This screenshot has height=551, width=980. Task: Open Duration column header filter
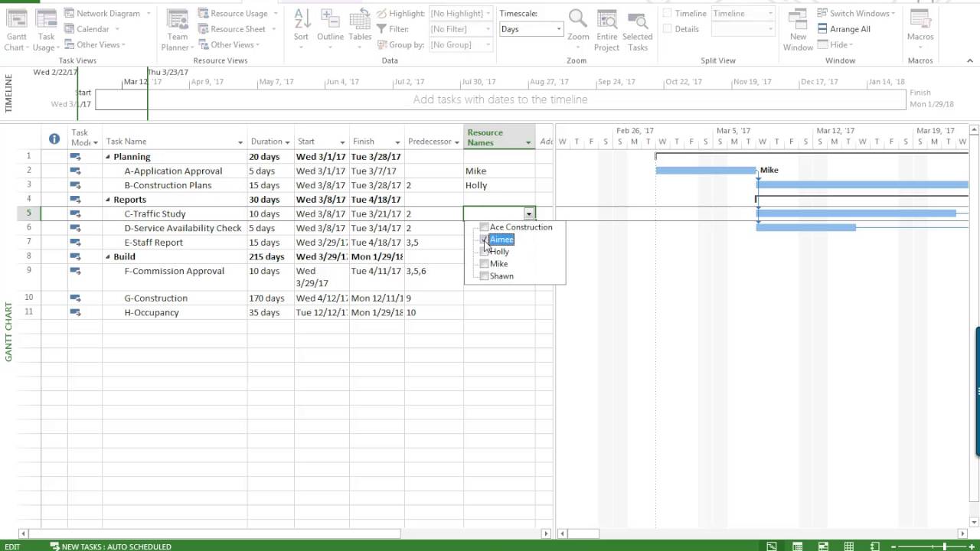pyautogui.click(x=287, y=142)
